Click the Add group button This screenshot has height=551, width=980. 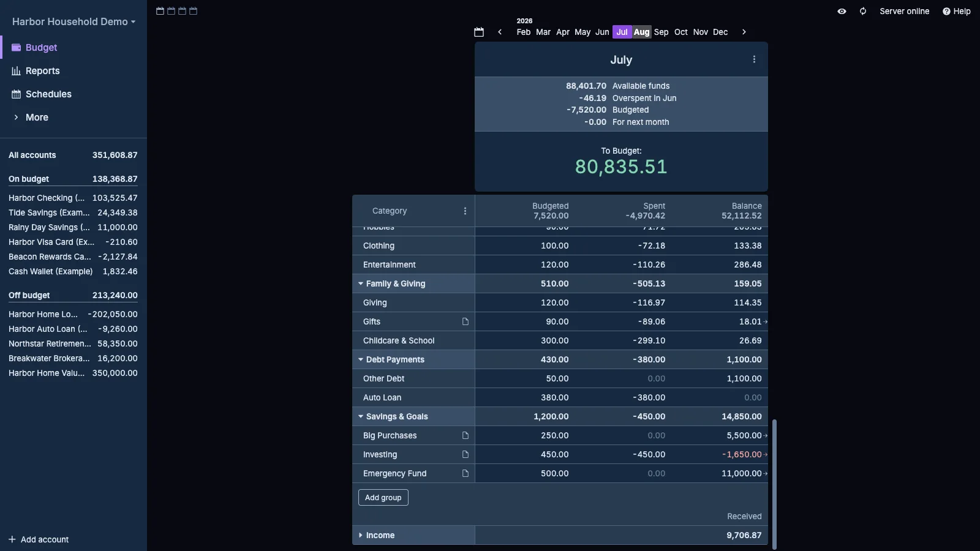383,497
